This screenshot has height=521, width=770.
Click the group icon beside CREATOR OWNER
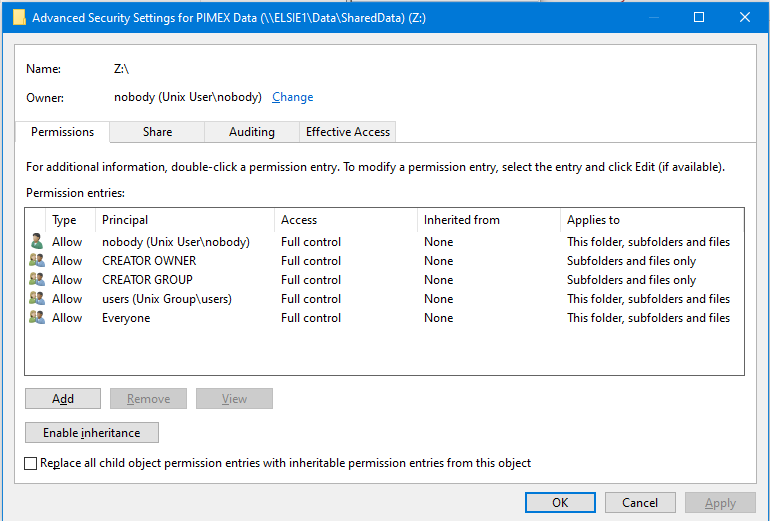point(37,260)
